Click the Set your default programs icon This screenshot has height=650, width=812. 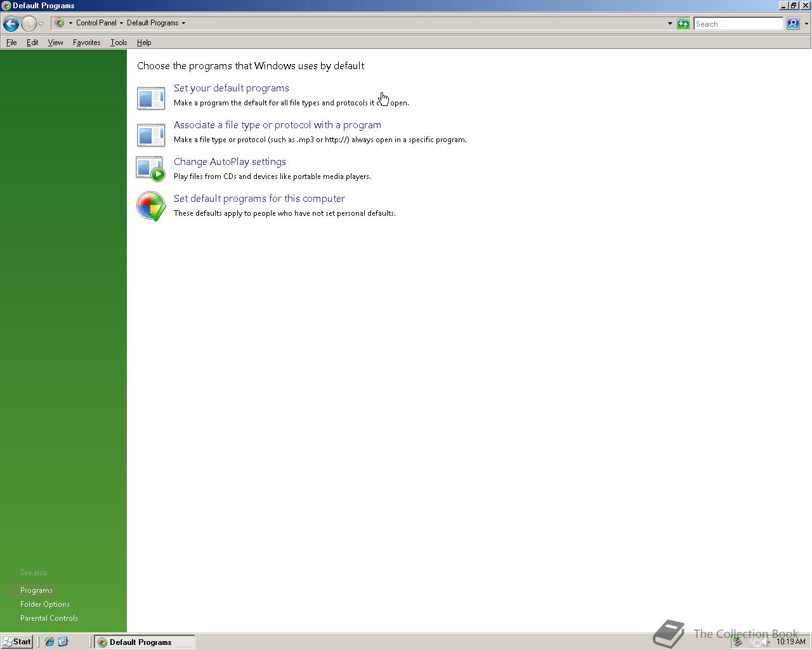tap(151, 98)
